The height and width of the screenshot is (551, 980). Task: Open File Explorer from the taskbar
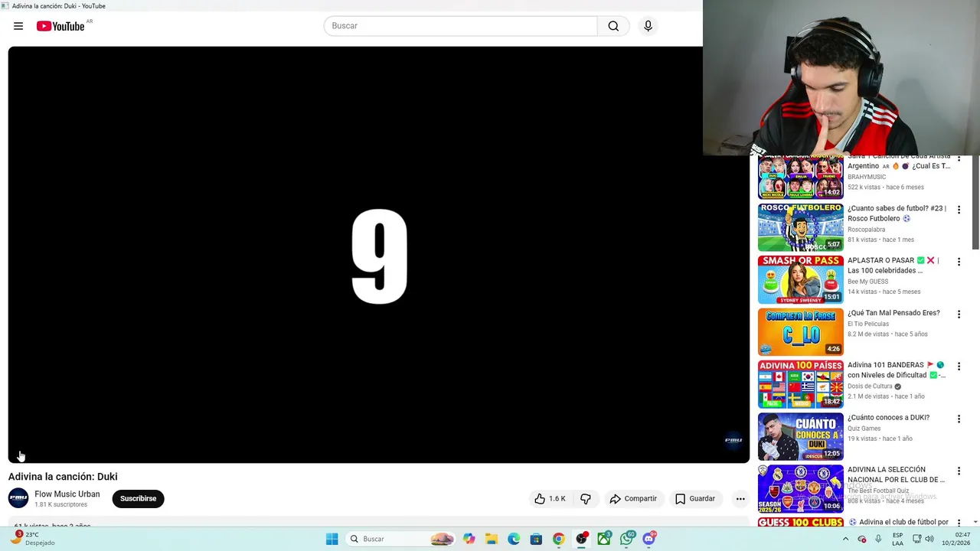[492, 539]
